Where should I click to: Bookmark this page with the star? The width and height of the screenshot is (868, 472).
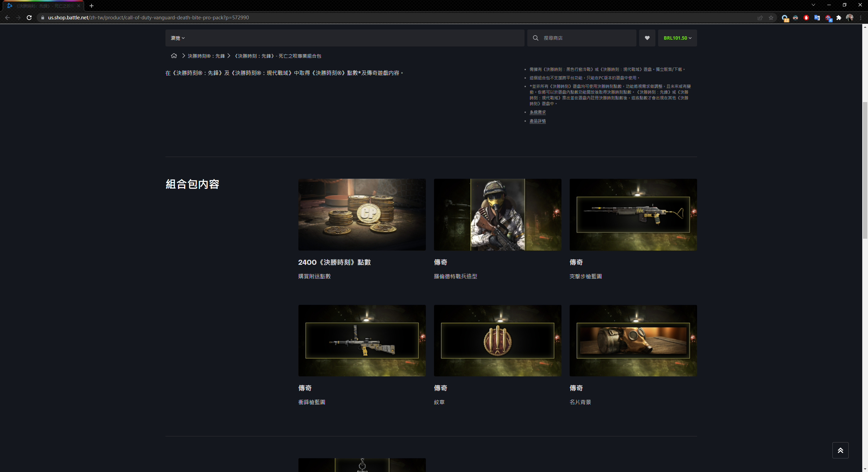[x=771, y=18]
